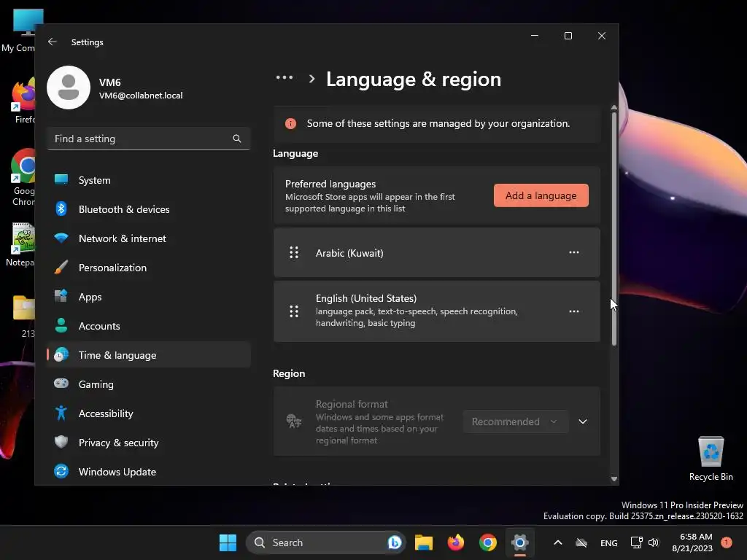Click the English (United States) language text

click(366, 298)
